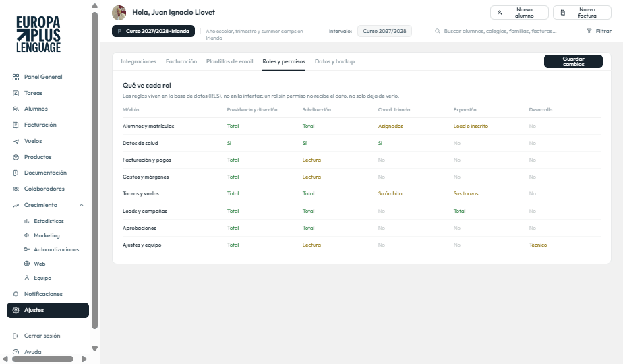Click Expansión Total in Leads y campañas row
Image resolution: width=623 pixels, height=364 pixels.
459,212
